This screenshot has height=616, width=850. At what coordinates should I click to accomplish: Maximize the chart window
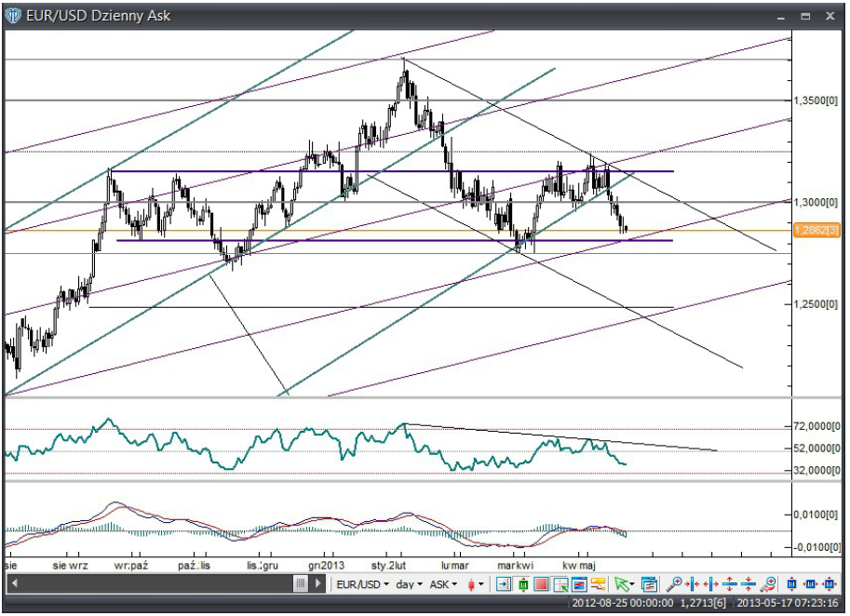tap(805, 16)
